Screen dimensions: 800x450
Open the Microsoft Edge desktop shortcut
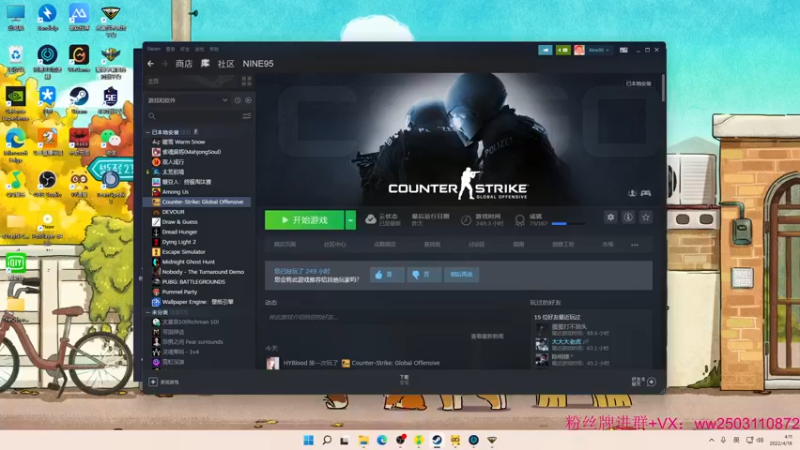coord(16,145)
